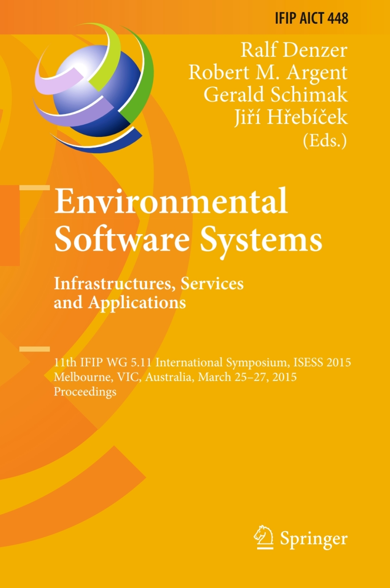The width and height of the screenshot is (390, 588).
Task: Click the word Proceedings
Action: coord(85,392)
